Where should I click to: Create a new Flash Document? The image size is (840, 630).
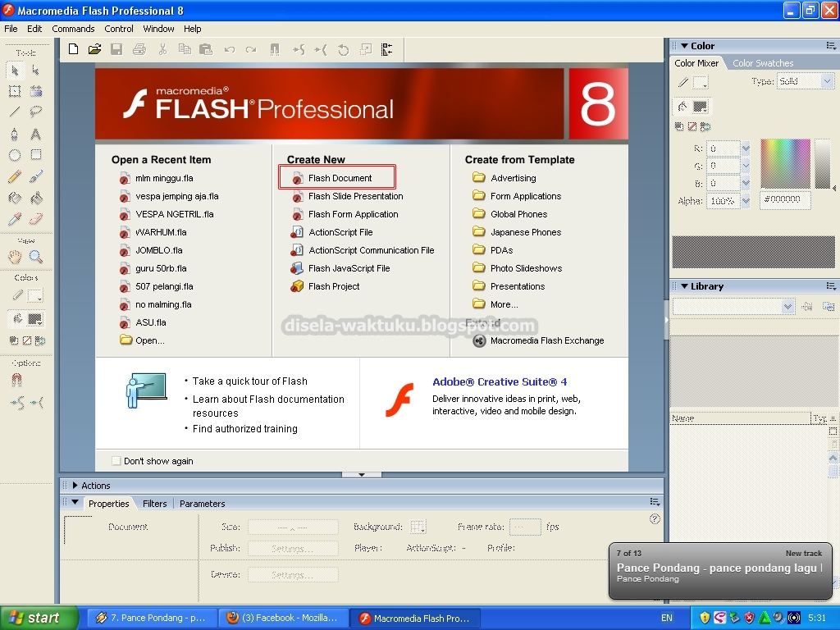pos(339,178)
